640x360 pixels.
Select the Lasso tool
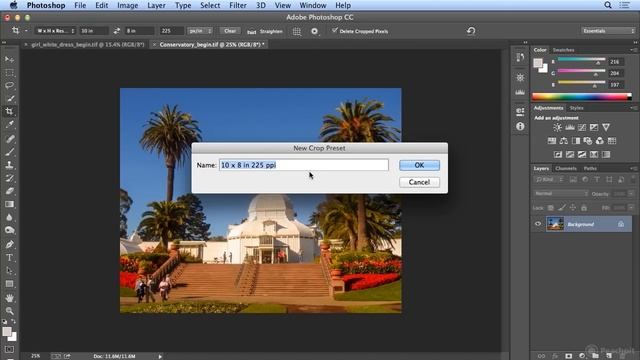(x=9, y=86)
